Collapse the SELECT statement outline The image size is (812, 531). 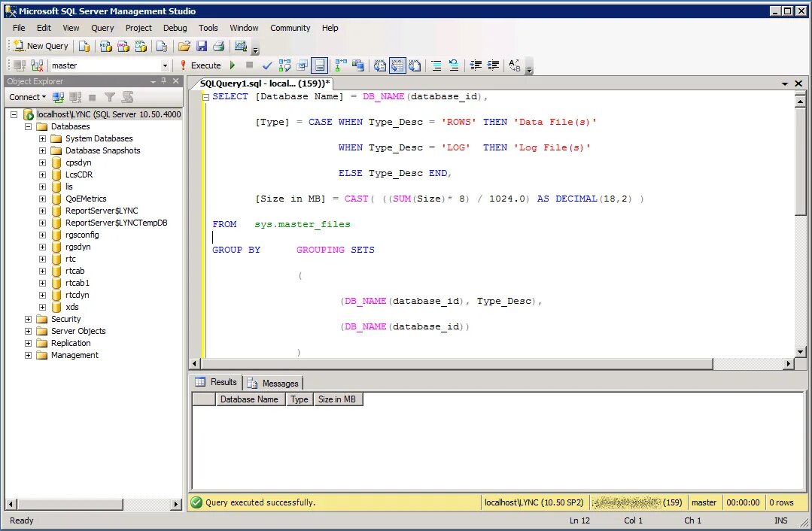coord(205,97)
